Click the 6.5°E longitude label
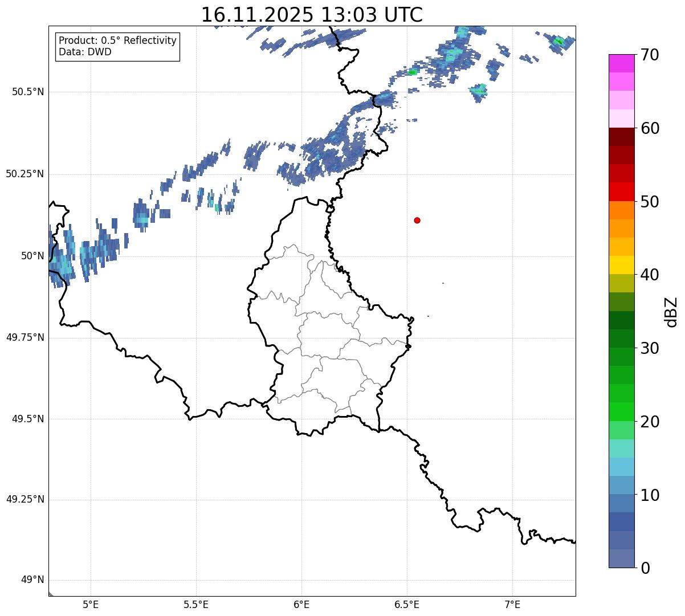The image size is (685, 616). pos(407,605)
